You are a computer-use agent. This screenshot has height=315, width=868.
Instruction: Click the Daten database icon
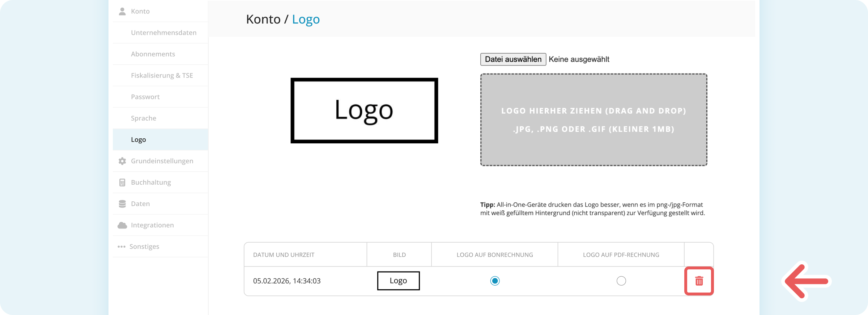[122, 204]
